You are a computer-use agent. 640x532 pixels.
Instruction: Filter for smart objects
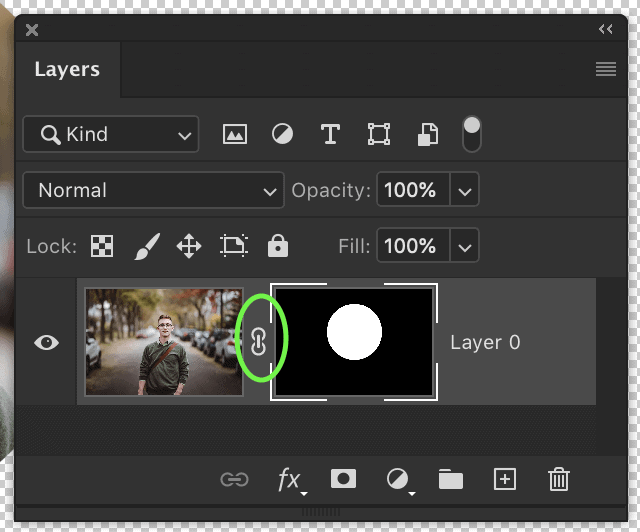pyautogui.click(x=428, y=134)
